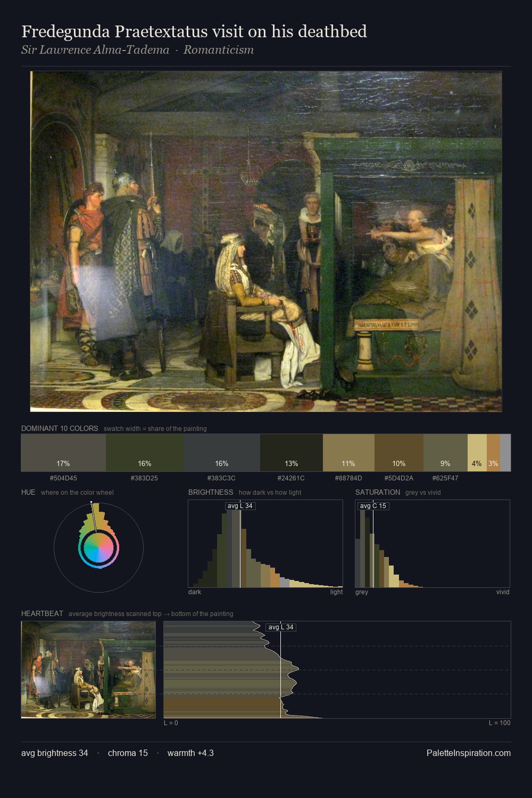Click the L = 100 axis label
This screenshot has height=798, width=532.
click(x=500, y=723)
